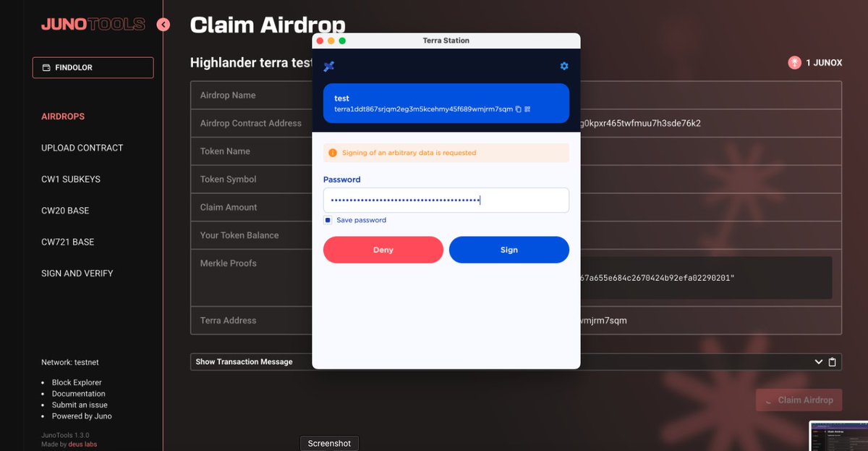Image resolution: width=868 pixels, height=451 pixels.
Task: Minimize the Terra Station window
Action: 331,41
